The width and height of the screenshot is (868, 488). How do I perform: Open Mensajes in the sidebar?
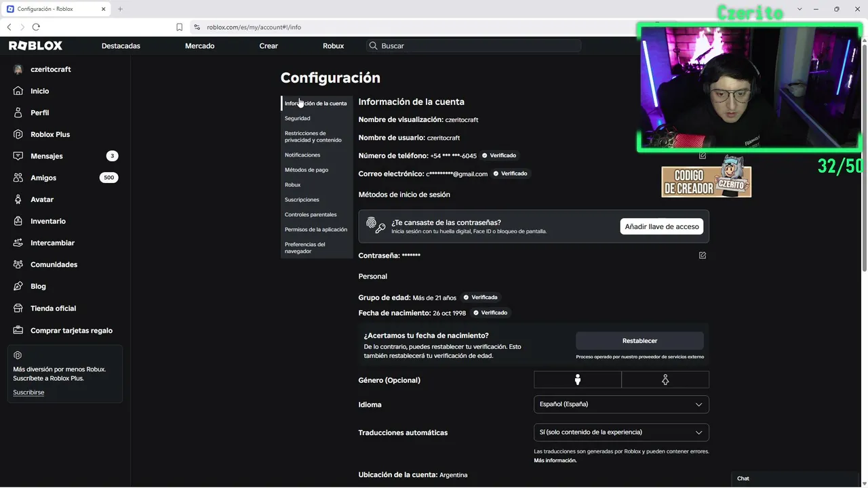point(46,156)
